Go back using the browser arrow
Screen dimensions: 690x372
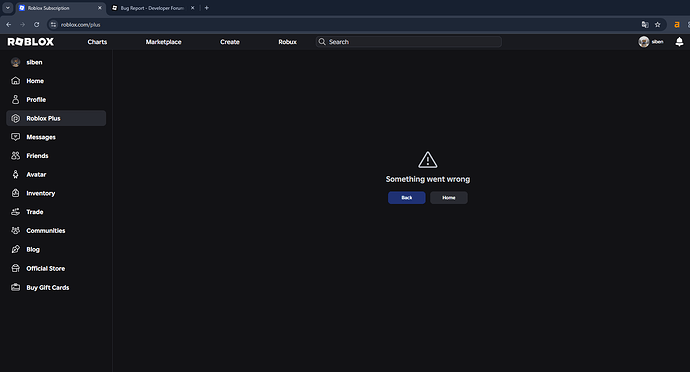pyautogui.click(x=9, y=25)
